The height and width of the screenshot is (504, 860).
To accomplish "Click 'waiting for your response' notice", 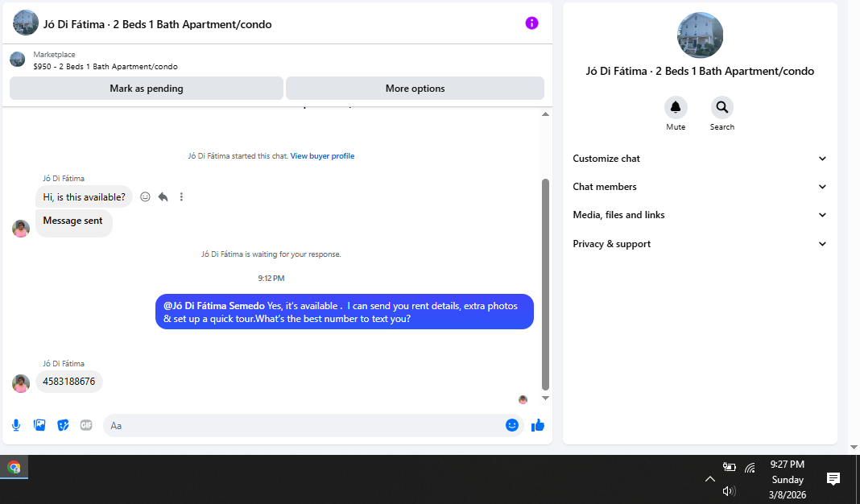I will (x=271, y=254).
